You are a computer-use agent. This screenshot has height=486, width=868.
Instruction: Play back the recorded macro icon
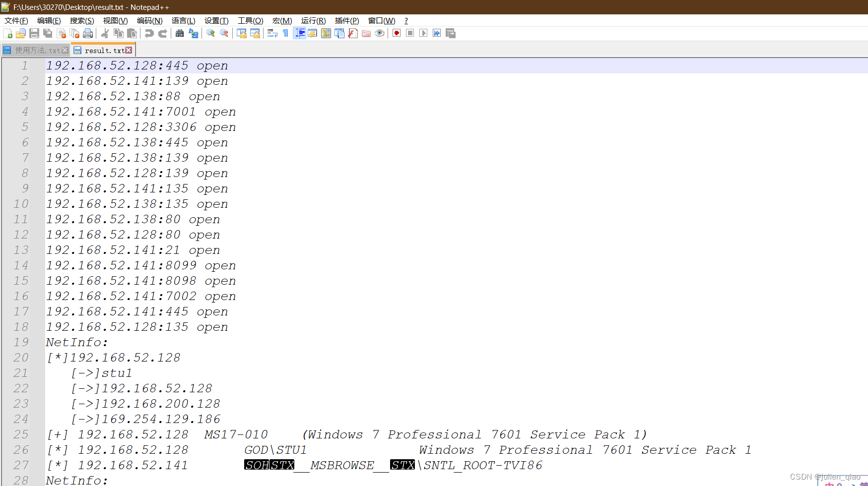423,33
